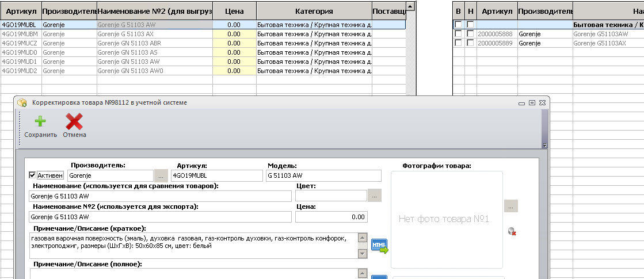
Task: Click the green plus Сохранить icon
Action: point(40,122)
